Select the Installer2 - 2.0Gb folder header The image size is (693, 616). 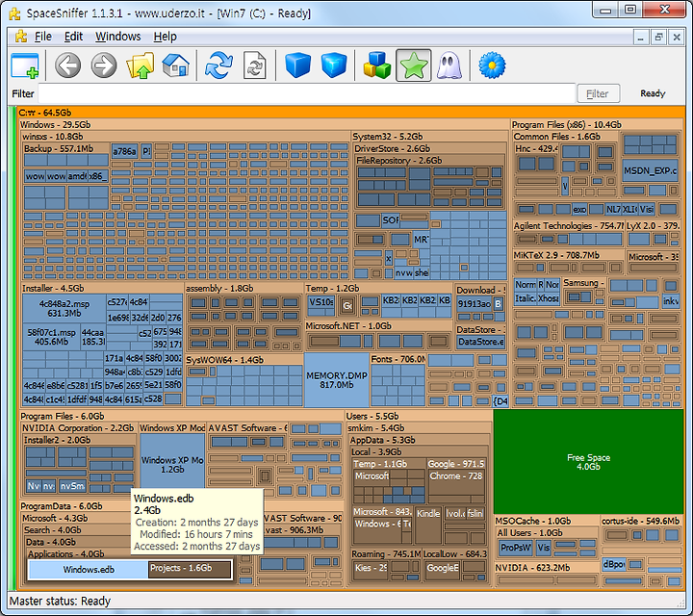(x=79, y=440)
